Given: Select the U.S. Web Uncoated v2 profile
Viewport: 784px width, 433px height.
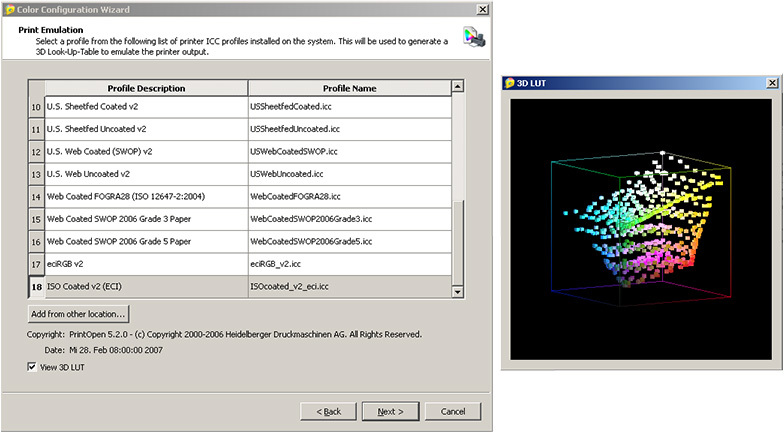Looking at the screenshot, I should click(x=146, y=174).
